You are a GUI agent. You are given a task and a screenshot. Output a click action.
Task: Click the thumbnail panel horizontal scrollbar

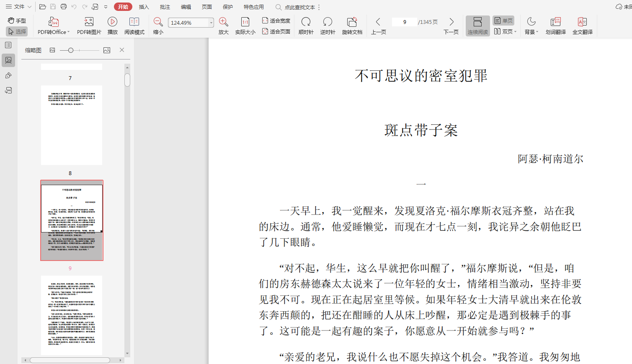click(70, 360)
